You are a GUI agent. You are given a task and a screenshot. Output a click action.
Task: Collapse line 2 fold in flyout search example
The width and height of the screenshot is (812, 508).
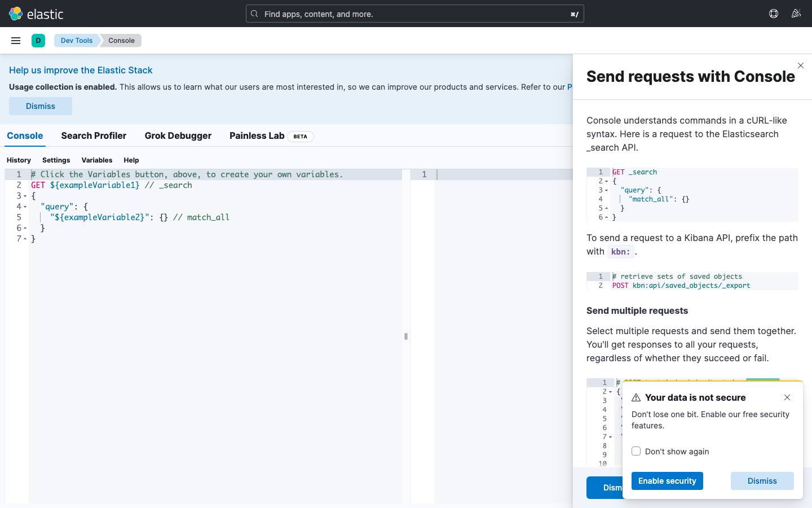[x=606, y=182]
